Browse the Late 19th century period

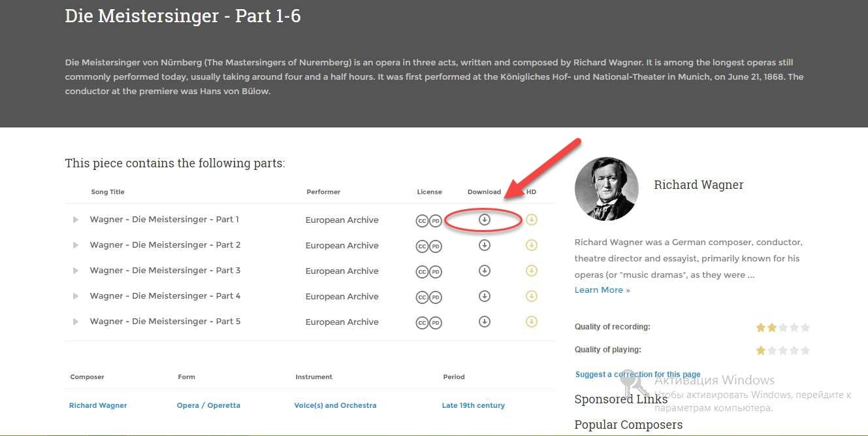click(474, 405)
